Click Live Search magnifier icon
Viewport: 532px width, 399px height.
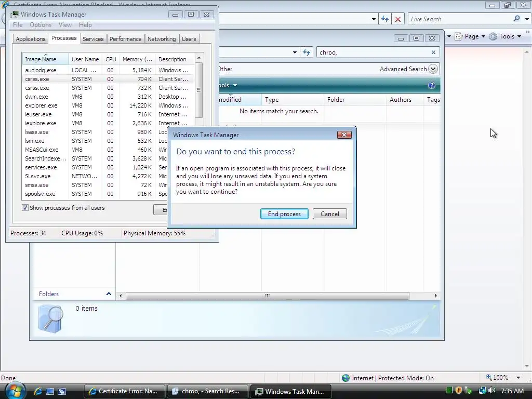[x=517, y=19]
